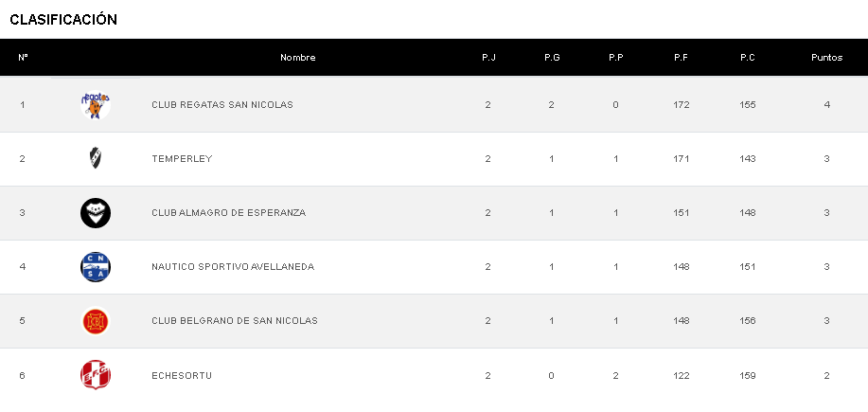Click the P.G column header

[x=552, y=58]
